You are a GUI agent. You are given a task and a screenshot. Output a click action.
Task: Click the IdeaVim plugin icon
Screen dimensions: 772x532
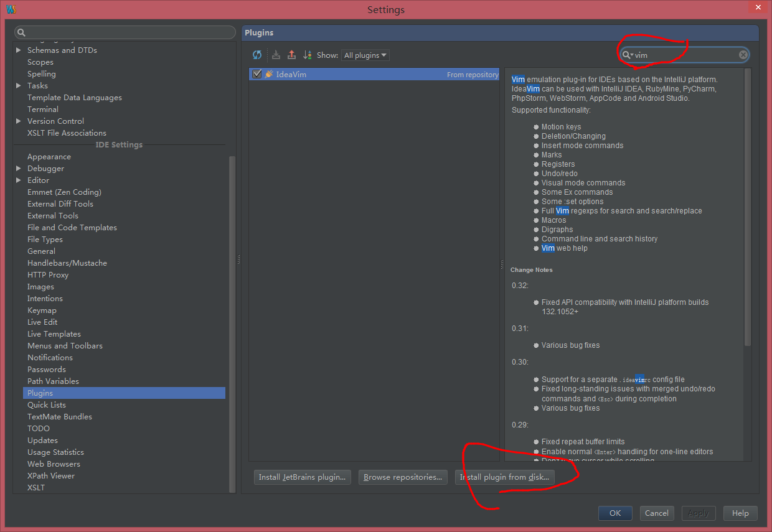[269, 74]
